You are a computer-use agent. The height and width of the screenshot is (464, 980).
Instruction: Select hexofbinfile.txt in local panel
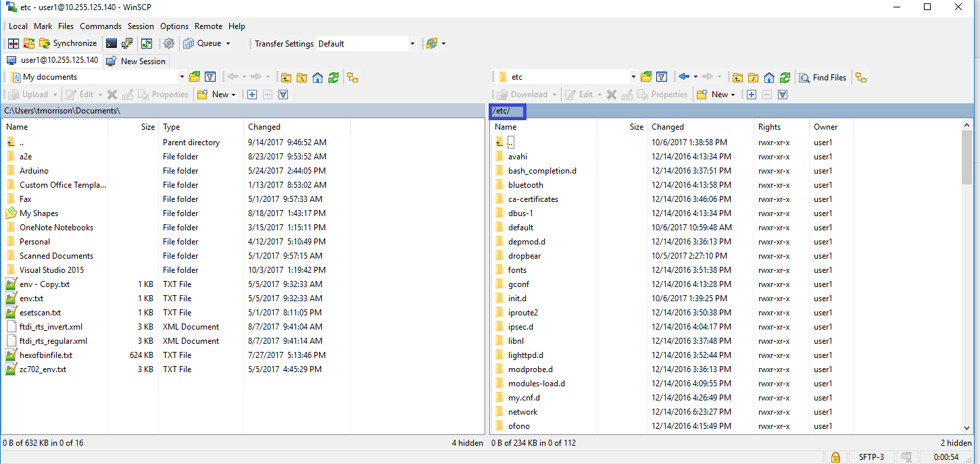[x=46, y=355]
